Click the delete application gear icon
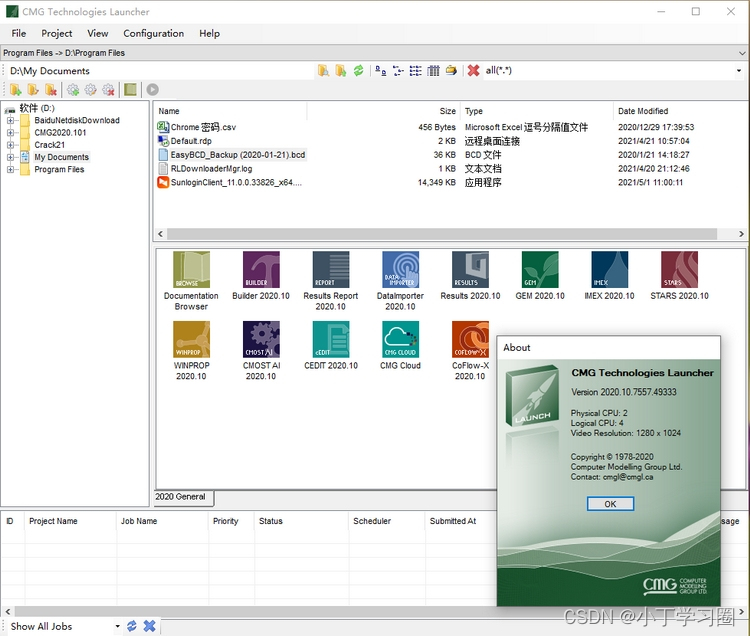The height and width of the screenshot is (636, 750). (109, 89)
